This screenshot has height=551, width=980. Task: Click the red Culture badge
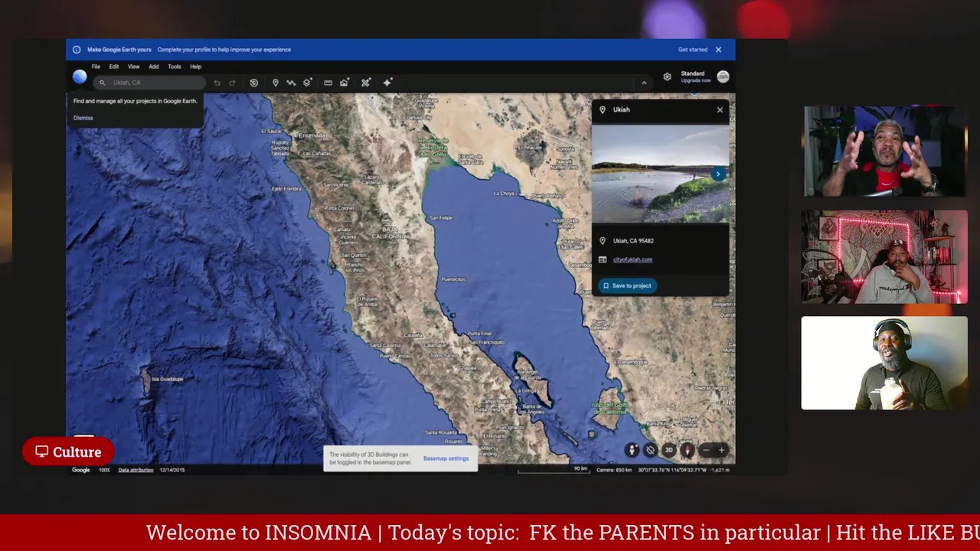tap(68, 452)
